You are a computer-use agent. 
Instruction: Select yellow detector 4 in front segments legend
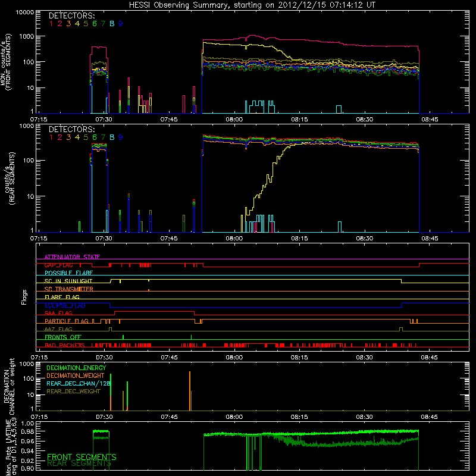pyautogui.click(x=77, y=24)
